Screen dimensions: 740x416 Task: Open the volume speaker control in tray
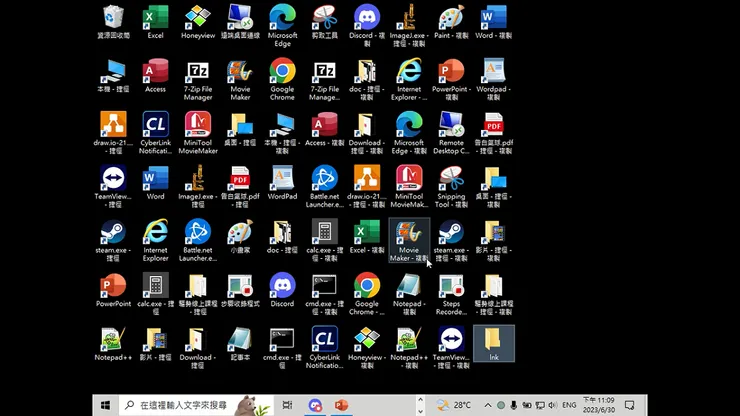tap(553, 405)
